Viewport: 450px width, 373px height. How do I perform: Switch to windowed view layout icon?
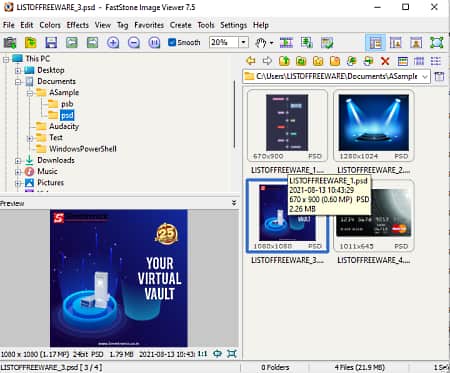tap(396, 43)
